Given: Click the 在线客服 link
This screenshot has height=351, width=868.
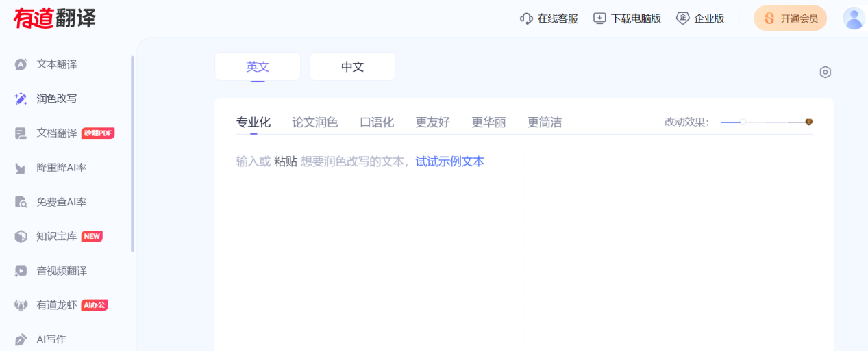Looking at the screenshot, I should (x=549, y=18).
